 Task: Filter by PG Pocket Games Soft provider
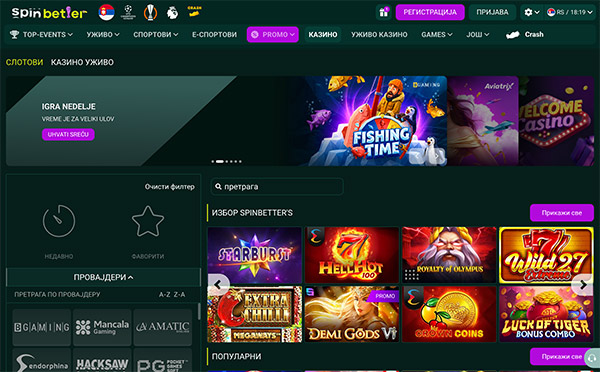[163, 361]
